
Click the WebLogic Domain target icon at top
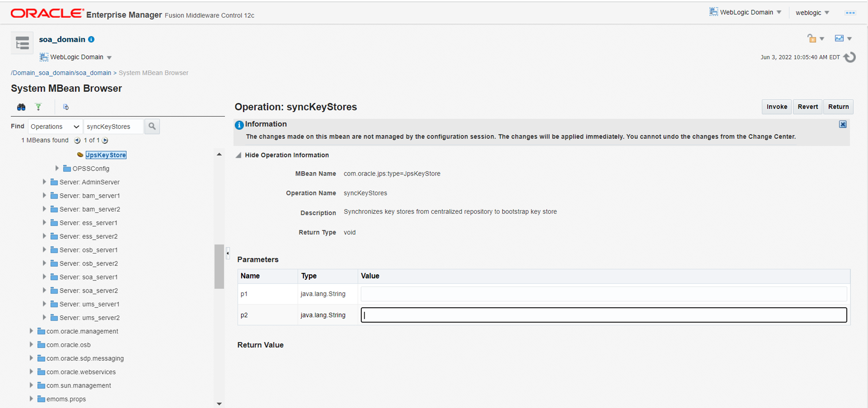point(714,12)
